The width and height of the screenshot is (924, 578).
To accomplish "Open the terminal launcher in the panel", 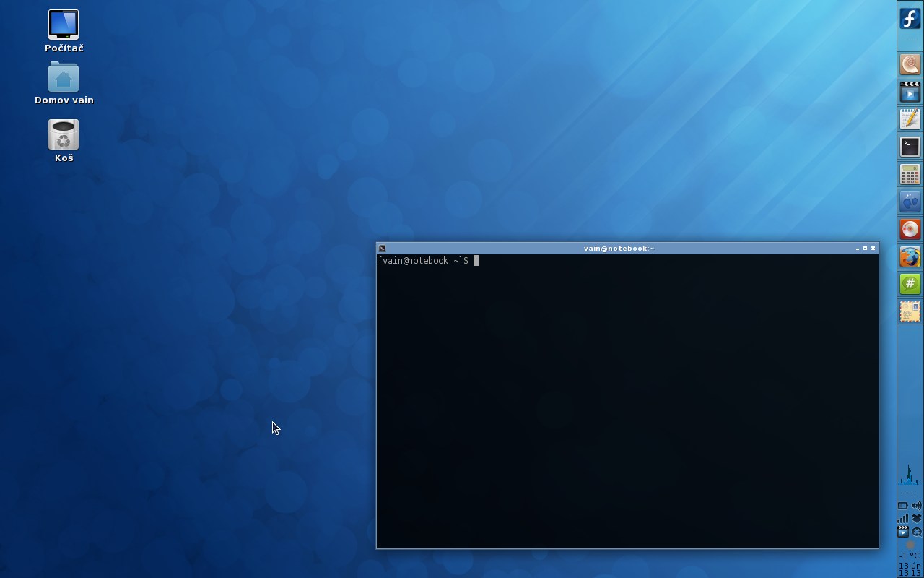I will point(910,147).
